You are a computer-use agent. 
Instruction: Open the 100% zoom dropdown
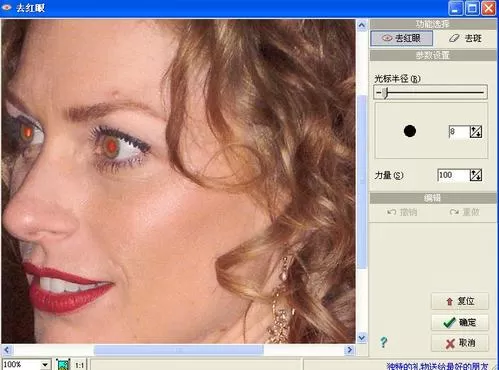pyautogui.click(x=45, y=365)
